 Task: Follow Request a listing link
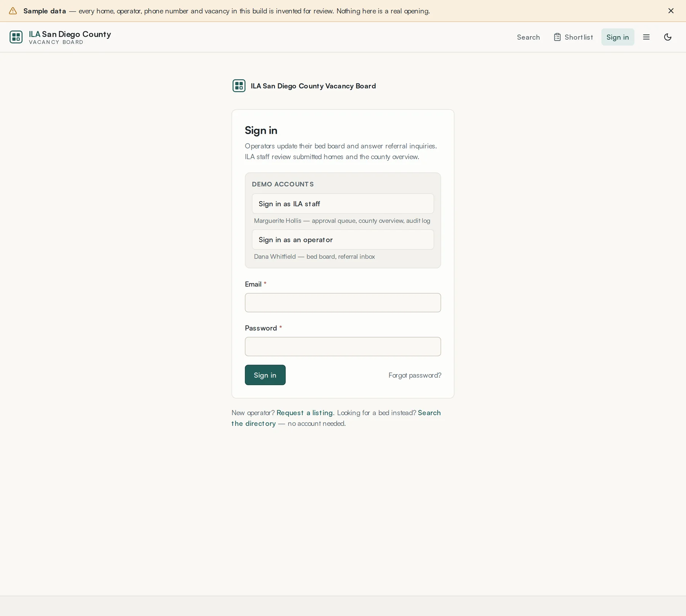coord(305,413)
